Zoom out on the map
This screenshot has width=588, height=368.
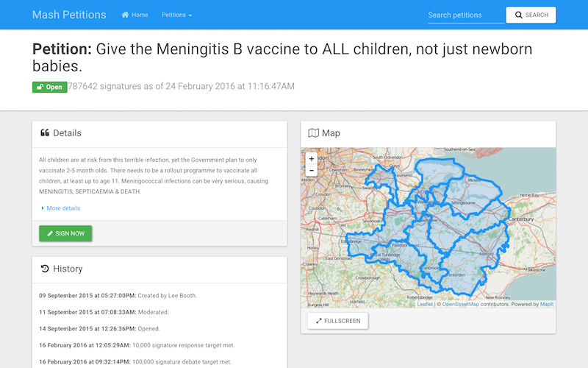point(311,170)
